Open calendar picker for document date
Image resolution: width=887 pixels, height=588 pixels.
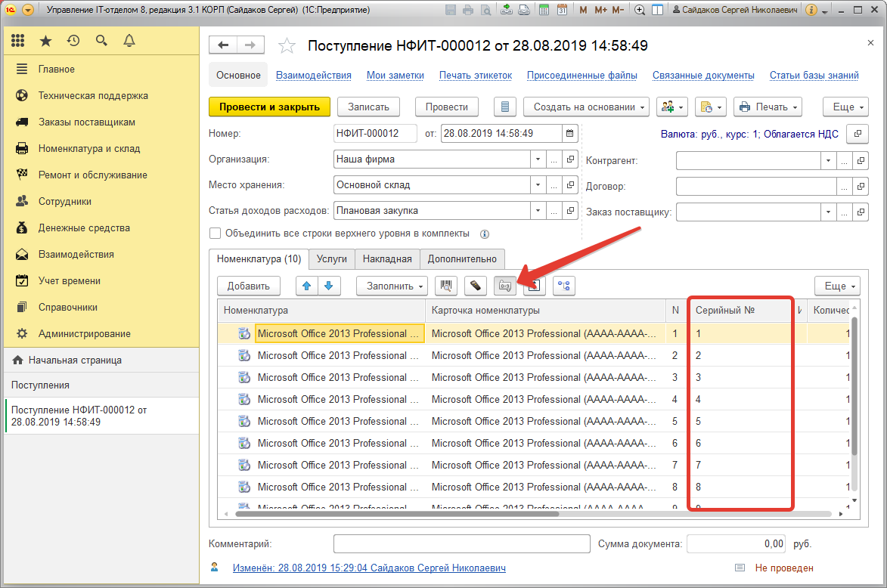(x=569, y=134)
